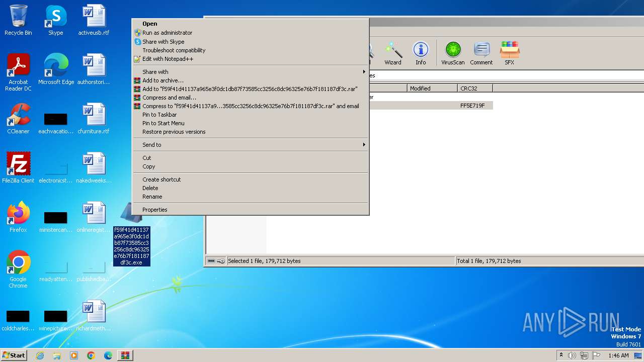This screenshot has width=644, height=362.
Task: Choose Compress and email...
Action: click(250, 98)
